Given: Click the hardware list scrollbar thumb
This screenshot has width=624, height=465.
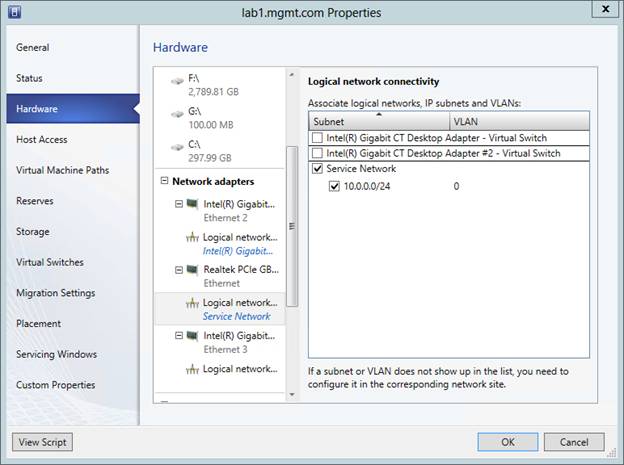Looking at the screenshot, I should coord(292,226).
